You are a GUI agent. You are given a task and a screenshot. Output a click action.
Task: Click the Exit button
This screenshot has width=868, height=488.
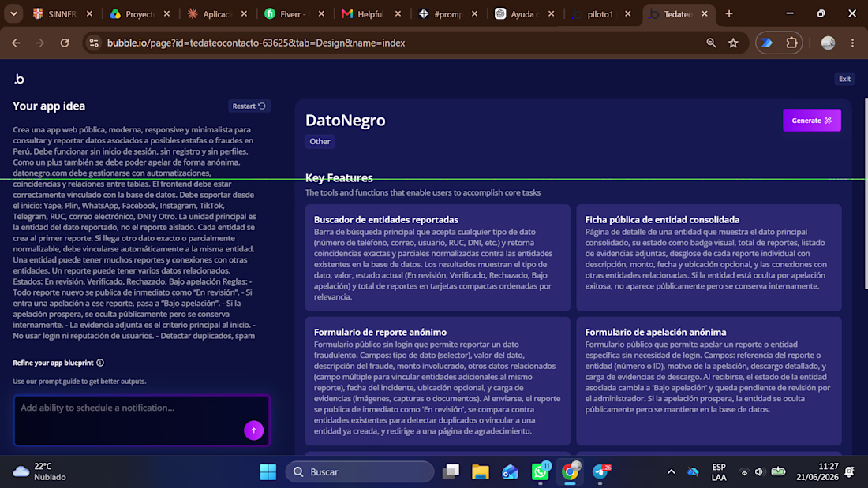(844, 79)
